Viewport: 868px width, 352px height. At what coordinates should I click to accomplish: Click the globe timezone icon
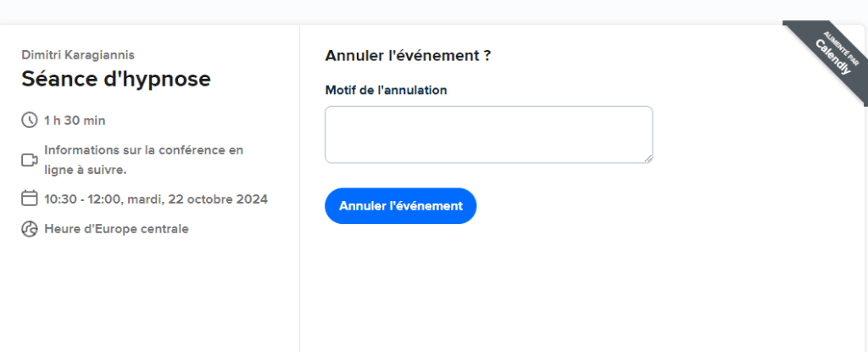click(30, 228)
